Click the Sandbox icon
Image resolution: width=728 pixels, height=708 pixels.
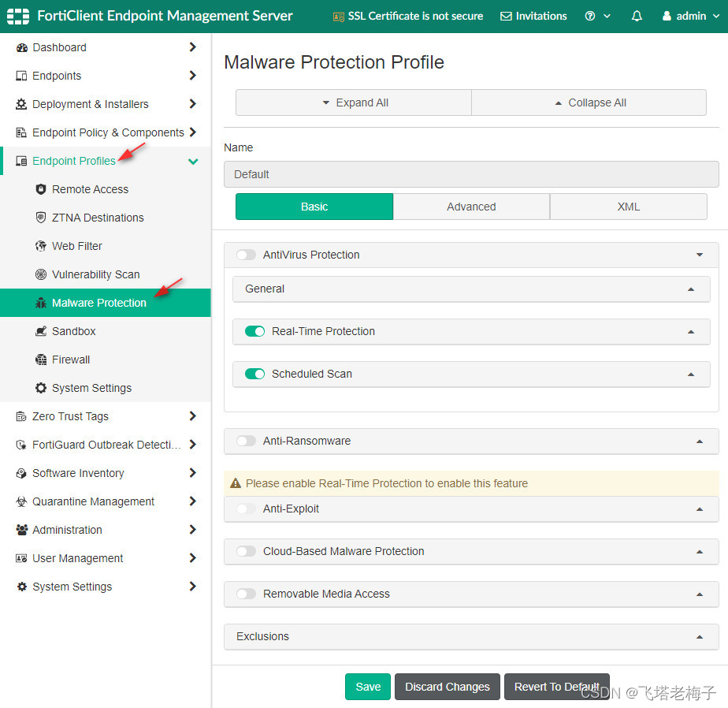click(41, 331)
